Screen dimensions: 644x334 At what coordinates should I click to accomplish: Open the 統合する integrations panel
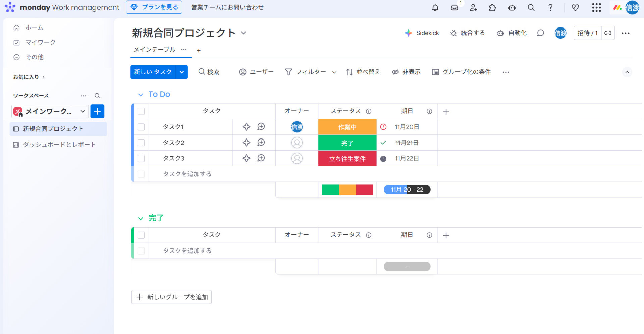tap(467, 33)
